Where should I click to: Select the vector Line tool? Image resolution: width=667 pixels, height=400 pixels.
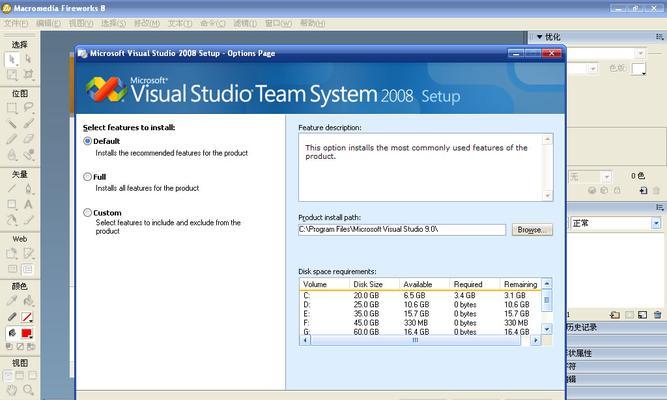click(x=12, y=188)
